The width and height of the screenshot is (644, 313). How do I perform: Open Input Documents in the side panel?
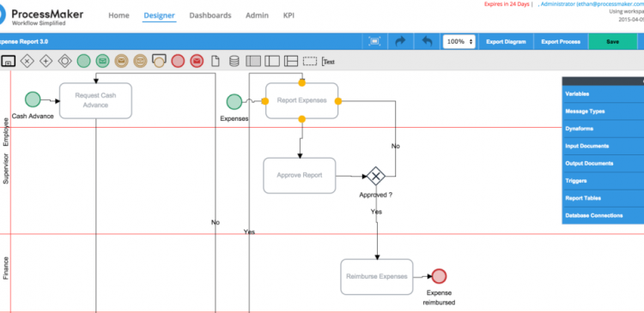[603, 146]
